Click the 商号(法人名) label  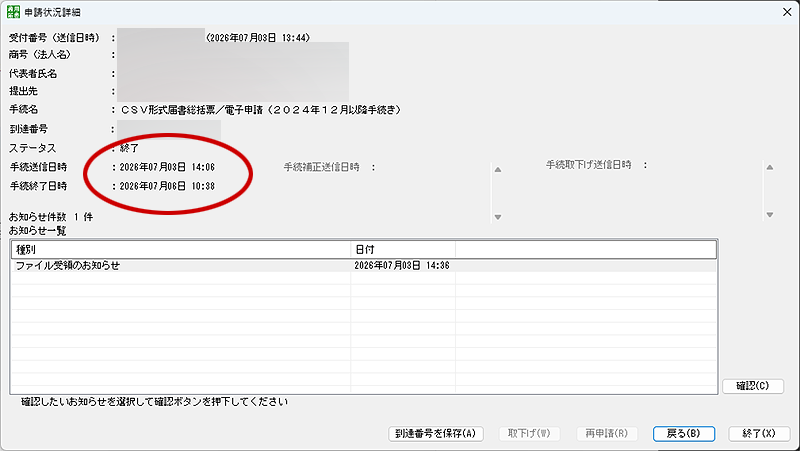[x=40, y=55]
